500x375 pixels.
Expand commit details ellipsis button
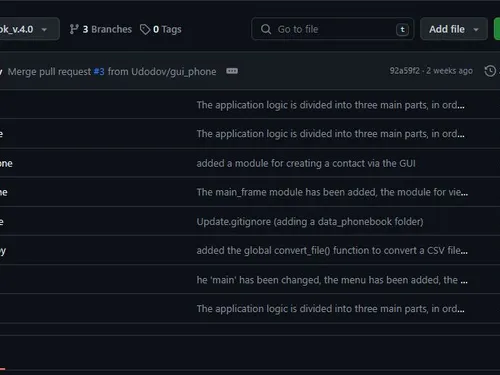[232, 71]
